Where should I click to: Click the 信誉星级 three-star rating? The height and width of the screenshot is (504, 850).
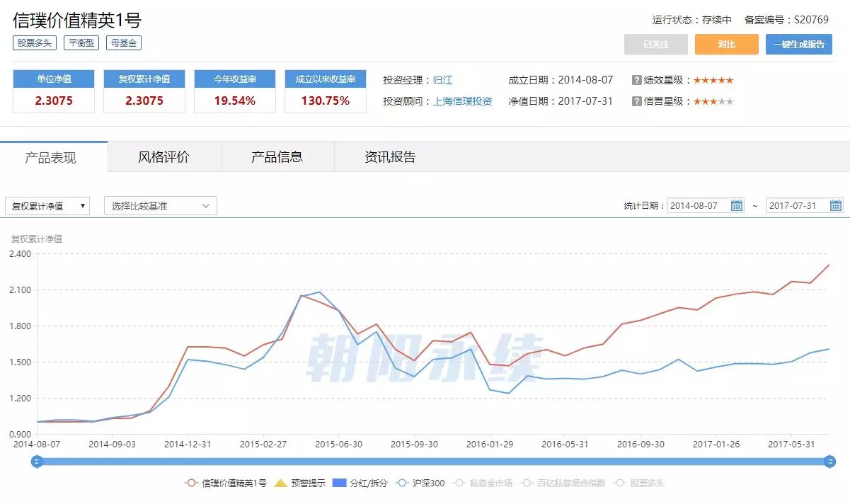(x=713, y=101)
